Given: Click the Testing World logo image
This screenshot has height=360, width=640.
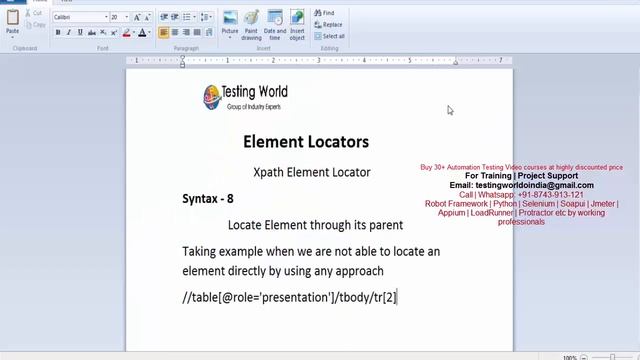Looking at the screenshot, I should point(245,97).
